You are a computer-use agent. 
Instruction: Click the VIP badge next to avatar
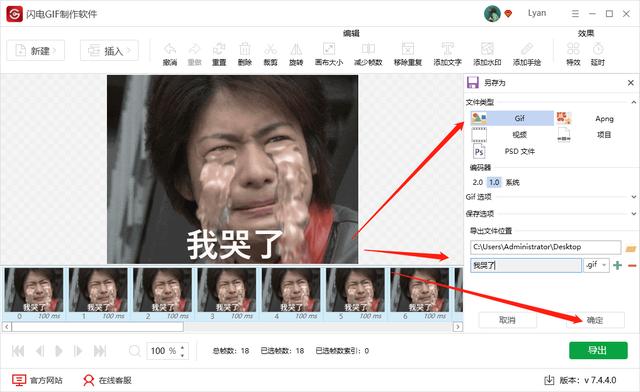508,14
